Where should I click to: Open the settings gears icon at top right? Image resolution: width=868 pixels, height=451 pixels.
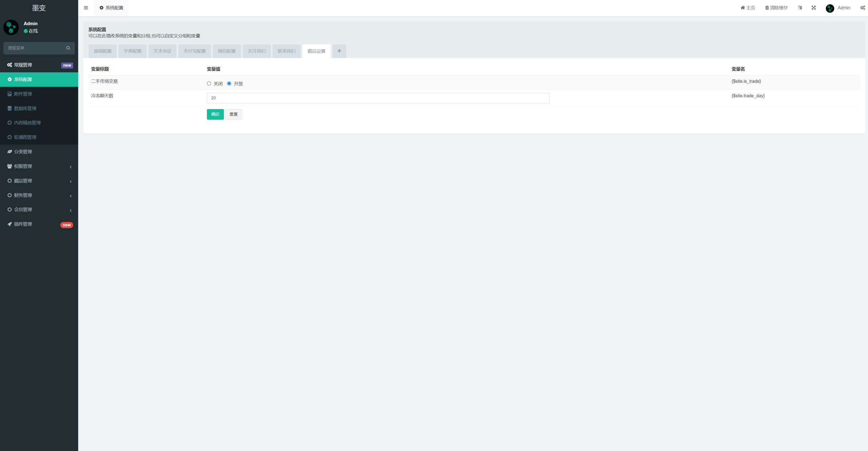pyautogui.click(x=863, y=8)
